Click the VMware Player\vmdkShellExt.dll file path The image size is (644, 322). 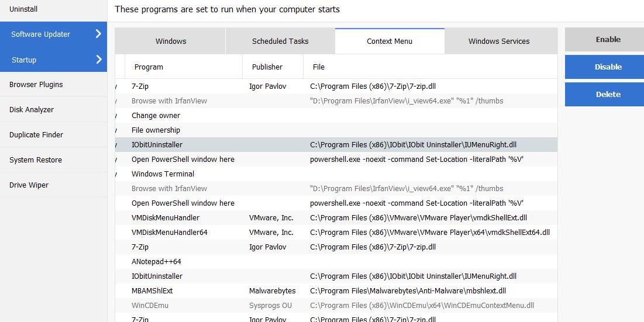[x=418, y=218]
